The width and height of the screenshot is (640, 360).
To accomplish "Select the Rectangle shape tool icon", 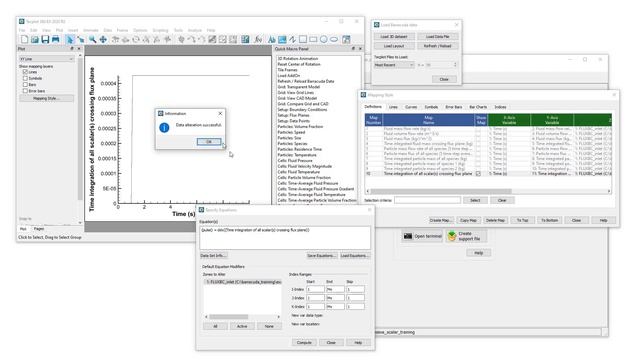I will click(x=313, y=40).
